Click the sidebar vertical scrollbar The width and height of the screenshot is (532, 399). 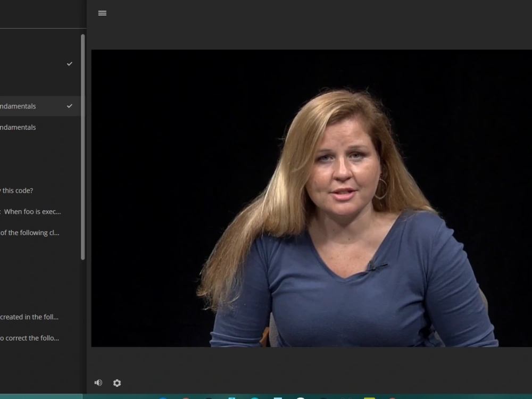(83, 147)
